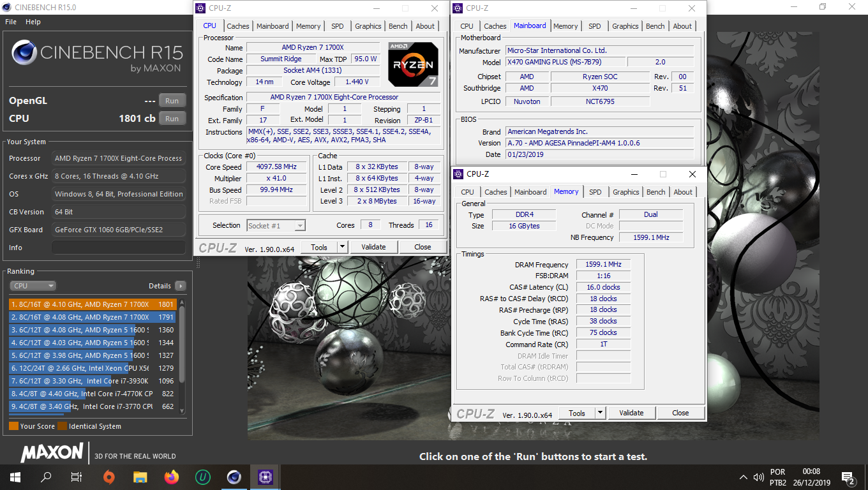Open the Windows Start menu

pyautogui.click(x=15, y=477)
